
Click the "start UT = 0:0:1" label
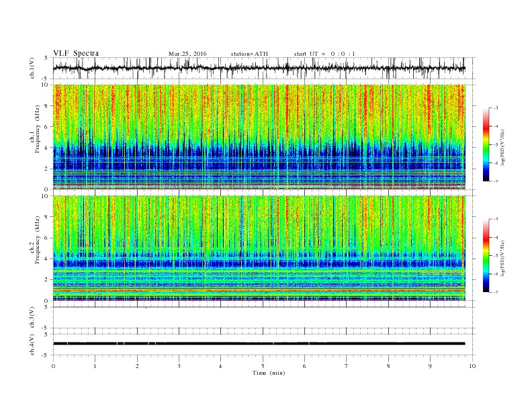click(324, 54)
